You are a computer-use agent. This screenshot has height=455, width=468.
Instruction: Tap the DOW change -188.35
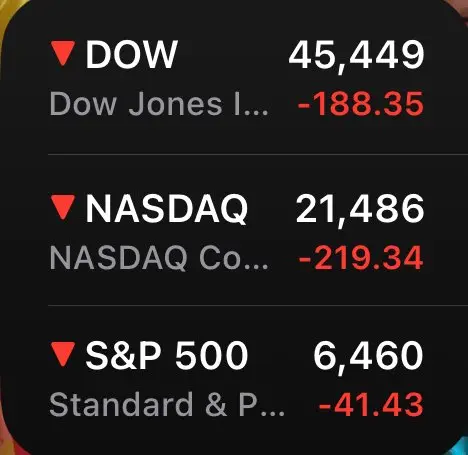360,104
